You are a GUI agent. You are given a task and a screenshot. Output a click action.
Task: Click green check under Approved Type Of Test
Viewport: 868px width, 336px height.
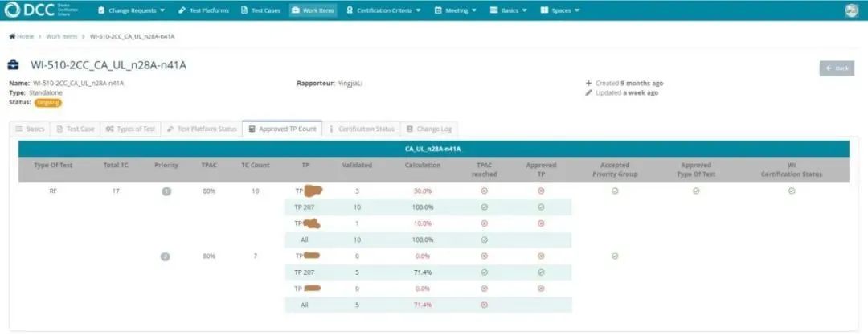point(696,191)
